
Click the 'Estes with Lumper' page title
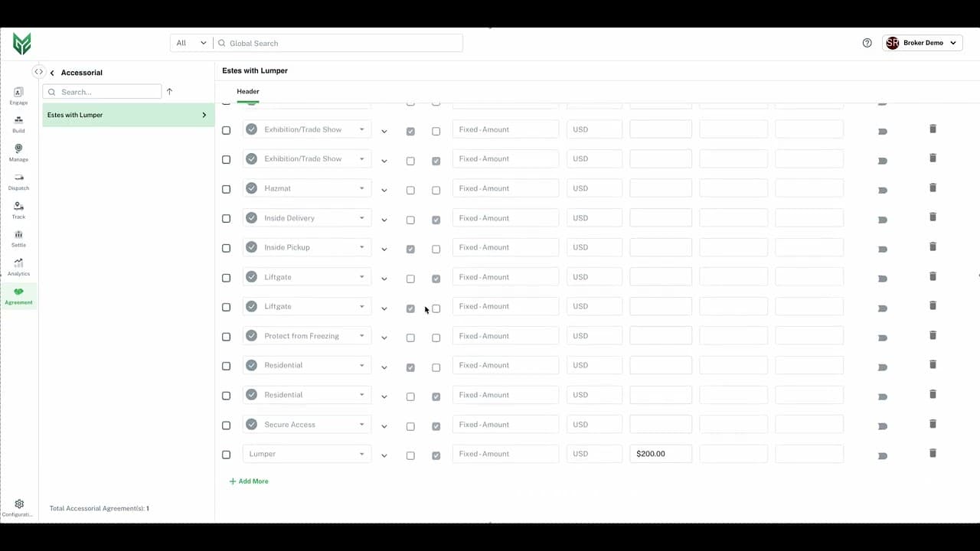(x=255, y=70)
